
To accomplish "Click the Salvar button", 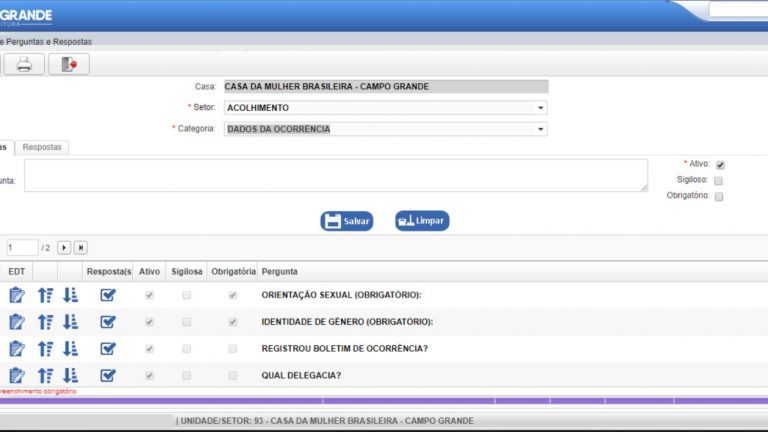I will 347,221.
